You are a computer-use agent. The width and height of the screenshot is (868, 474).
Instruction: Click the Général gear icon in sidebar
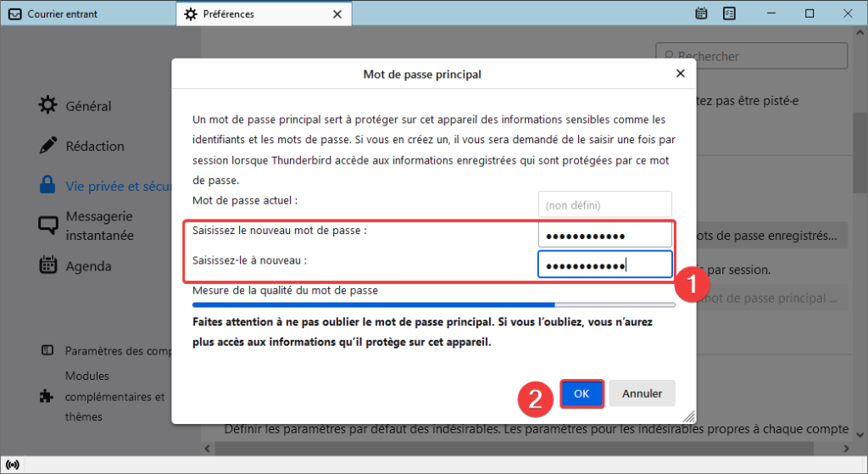coord(47,104)
